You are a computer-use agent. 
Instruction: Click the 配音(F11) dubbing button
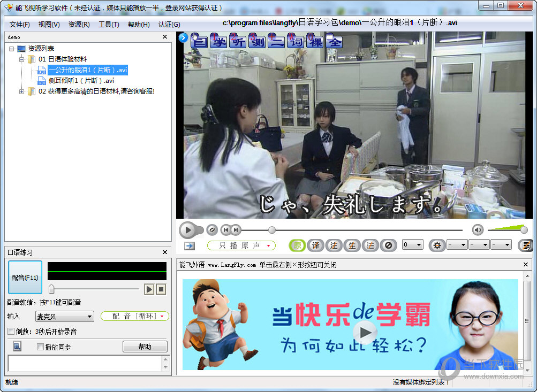point(25,278)
